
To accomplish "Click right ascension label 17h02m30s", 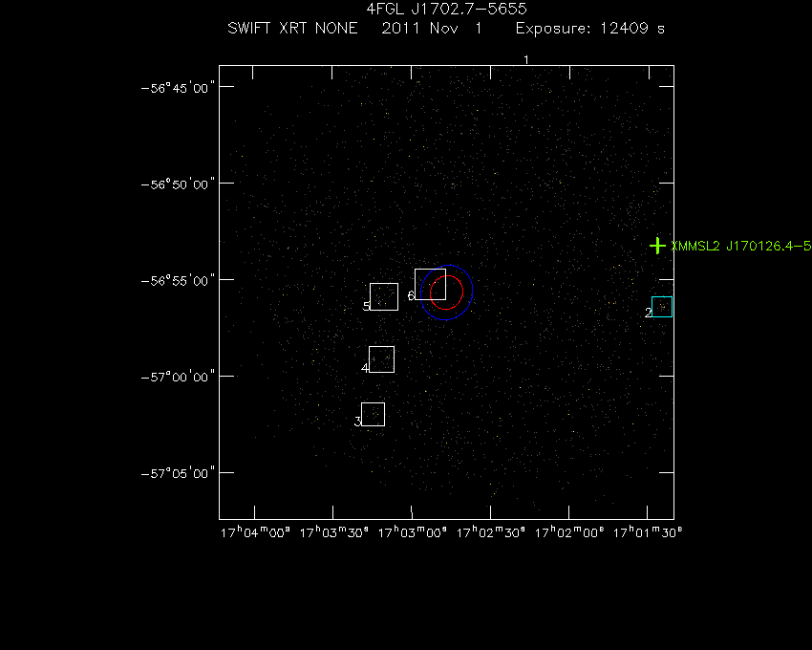I will (x=490, y=532).
